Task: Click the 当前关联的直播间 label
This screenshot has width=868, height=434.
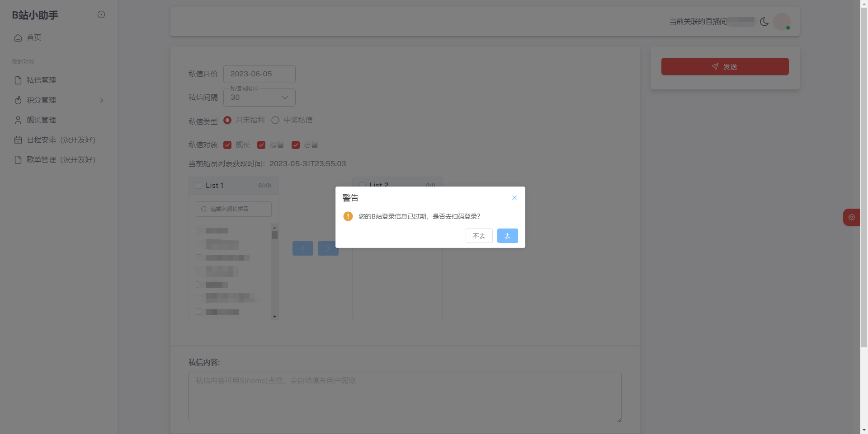Action: pyautogui.click(x=698, y=22)
